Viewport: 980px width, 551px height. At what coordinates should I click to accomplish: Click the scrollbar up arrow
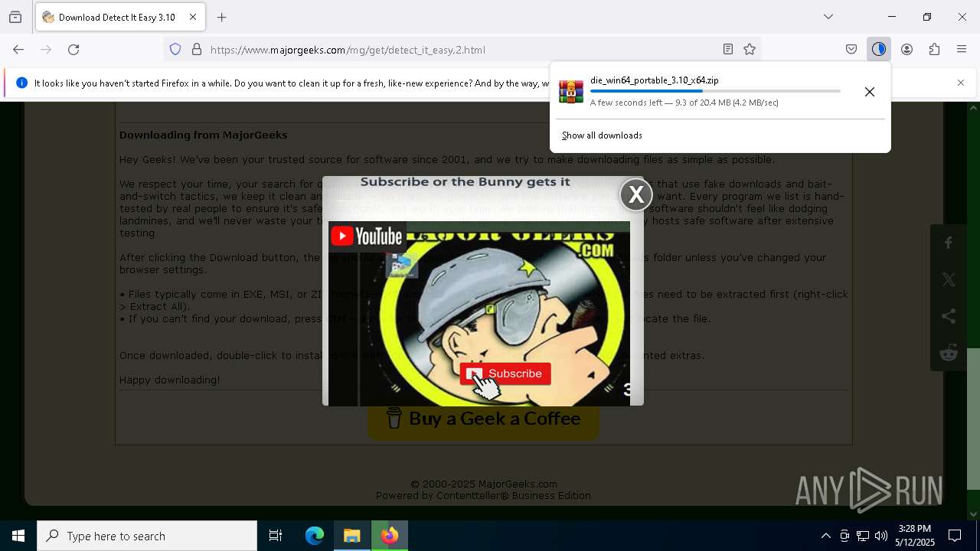(973, 108)
